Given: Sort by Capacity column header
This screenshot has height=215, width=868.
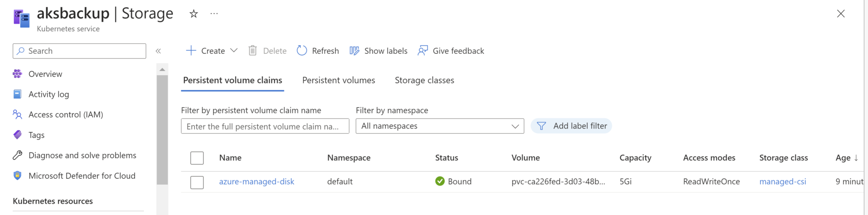Looking at the screenshot, I should click(635, 158).
